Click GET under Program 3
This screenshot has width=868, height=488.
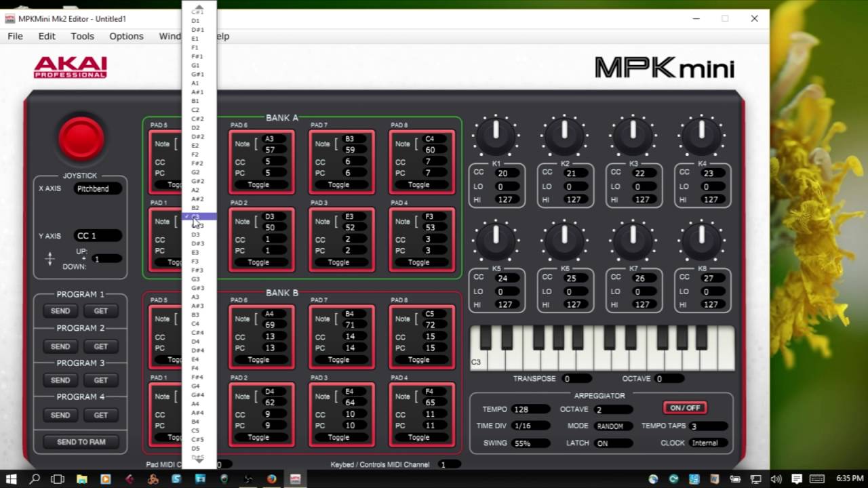pos(101,380)
